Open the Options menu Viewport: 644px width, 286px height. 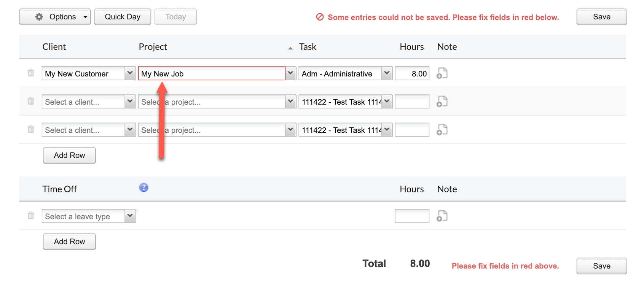coord(55,17)
